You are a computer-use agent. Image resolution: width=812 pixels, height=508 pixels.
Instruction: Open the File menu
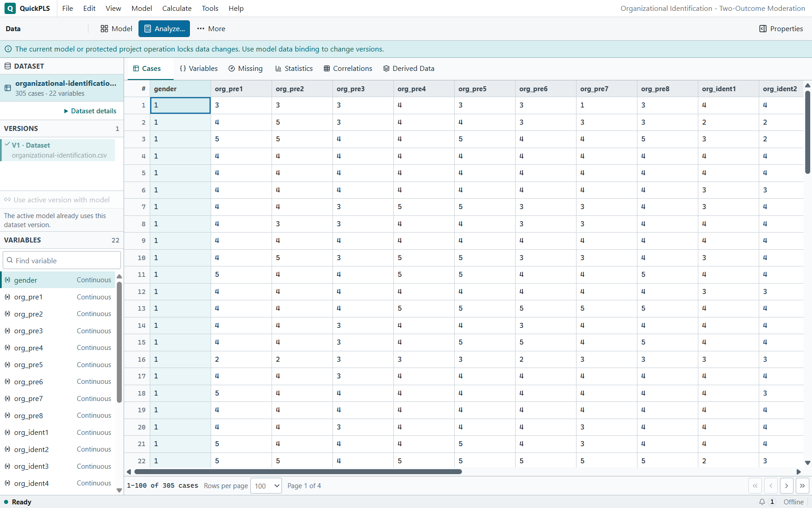(x=68, y=8)
